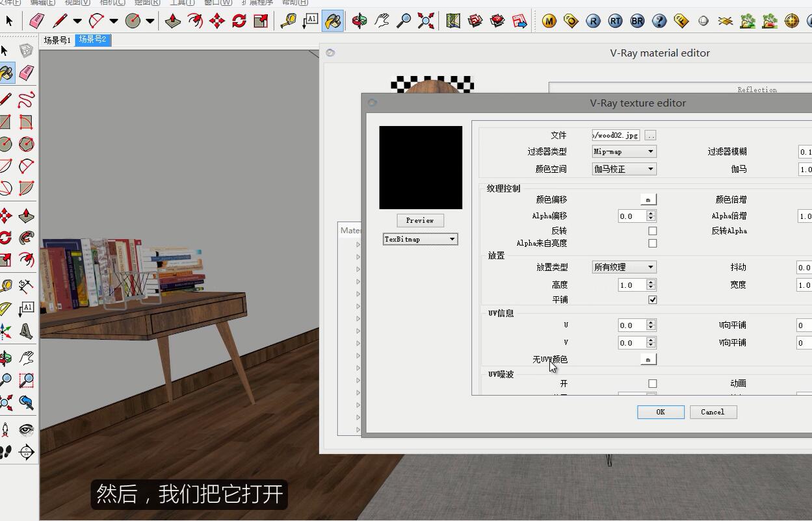Select the Tape Measure tool in top toolbar
Screen dimensions: 812x521
point(288,21)
